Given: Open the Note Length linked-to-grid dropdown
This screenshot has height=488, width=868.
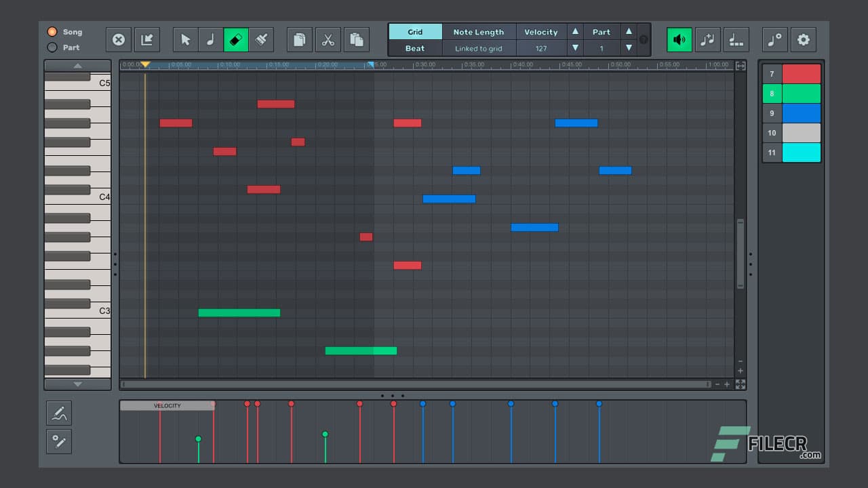Looking at the screenshot, I should 479,48.
